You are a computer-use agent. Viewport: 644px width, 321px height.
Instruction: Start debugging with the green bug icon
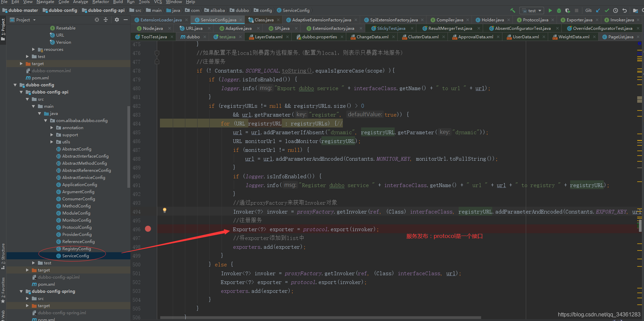tap(559, 11)
